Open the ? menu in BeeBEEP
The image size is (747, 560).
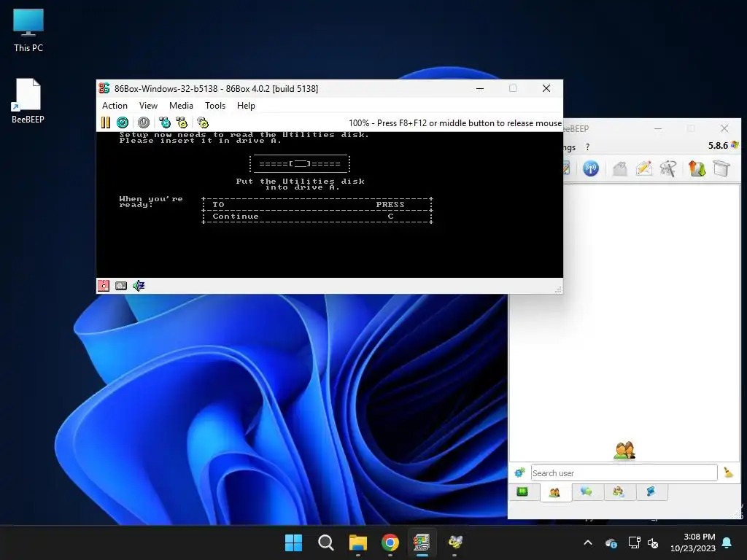(587, 147)
